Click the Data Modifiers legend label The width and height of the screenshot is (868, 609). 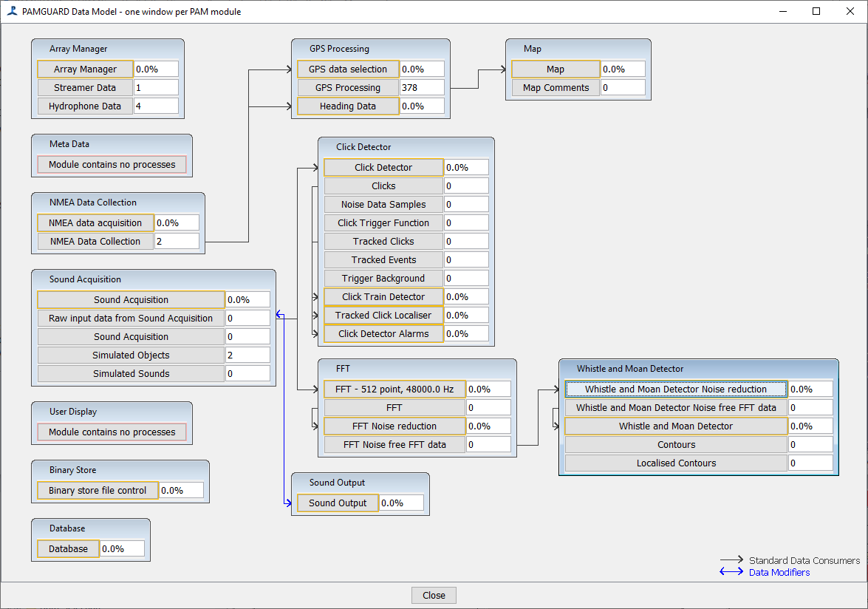[779, 573]
